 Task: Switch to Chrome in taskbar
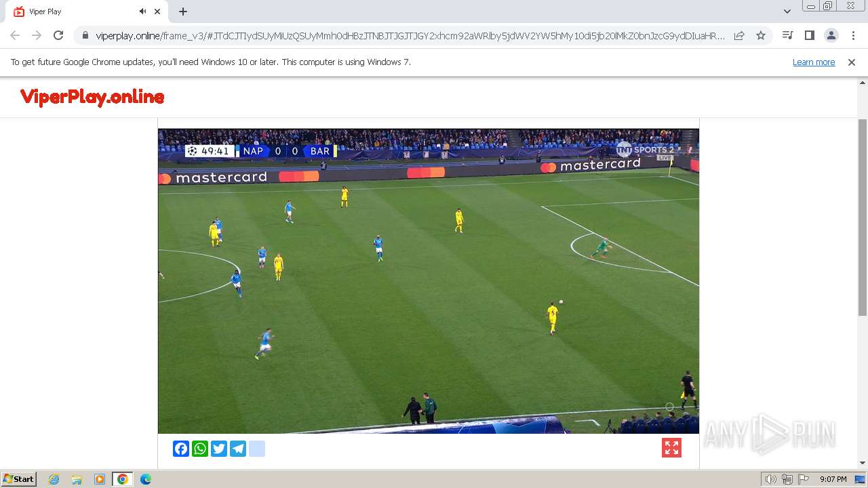tap(123, 479)
